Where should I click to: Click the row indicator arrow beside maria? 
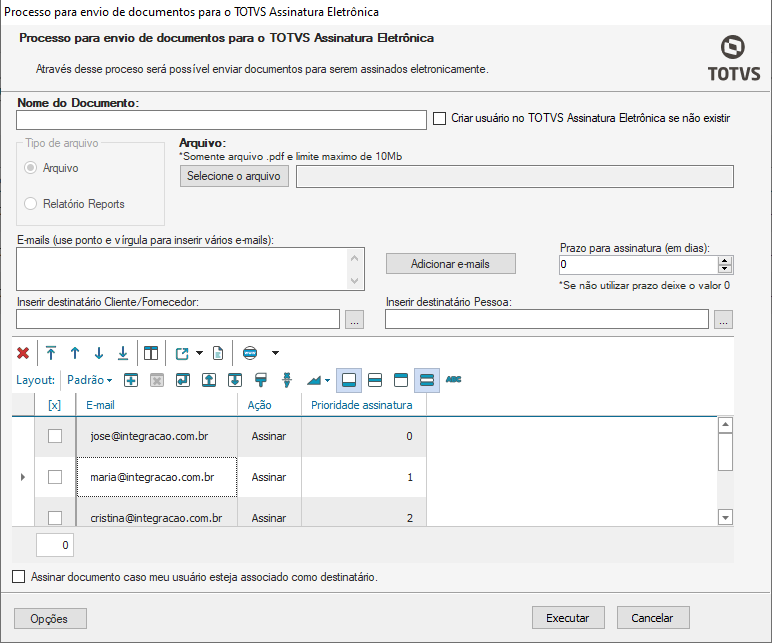point(23,477)
